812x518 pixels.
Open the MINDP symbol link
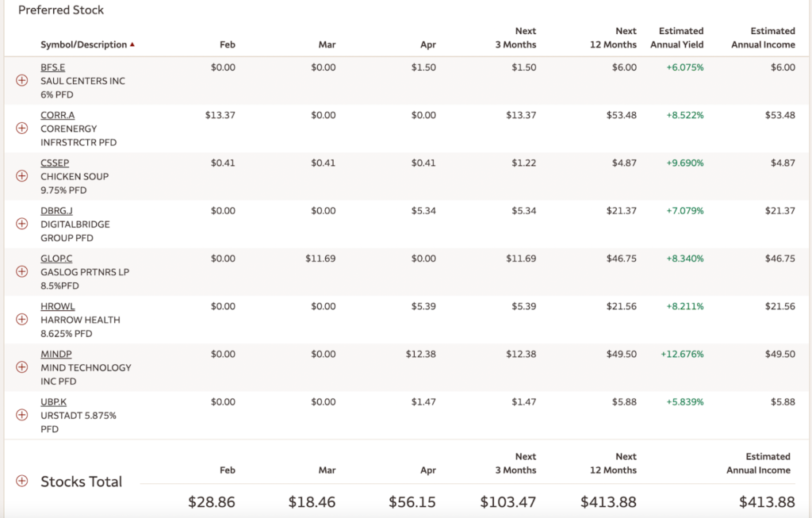click(x=56, y=354)
